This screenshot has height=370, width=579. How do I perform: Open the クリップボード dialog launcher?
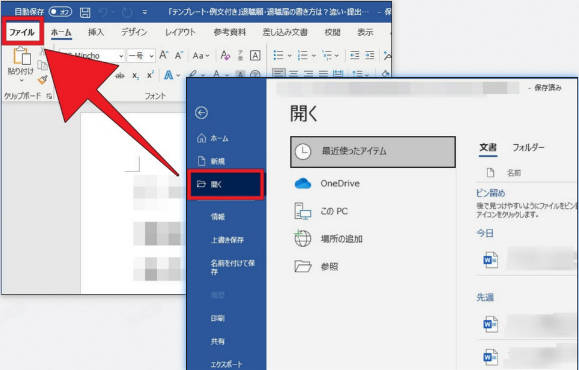pos(49,96)
